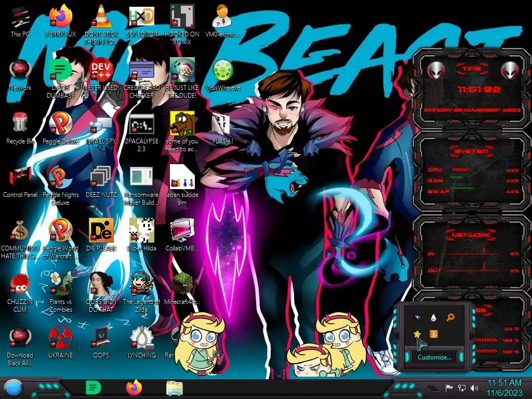Open the Start orb on the taskbar
This screenshot has width=532, height=399.
14,388
